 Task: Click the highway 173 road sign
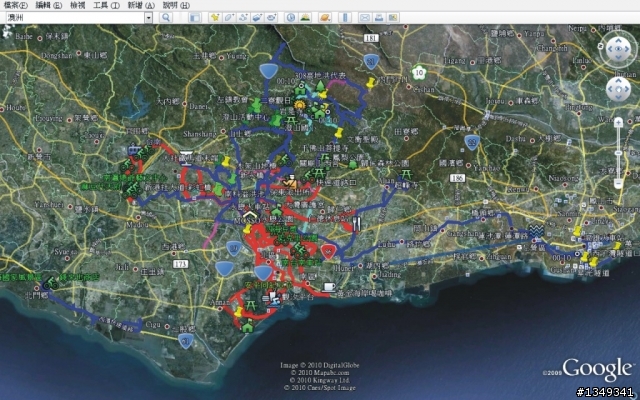coord(180,264)
